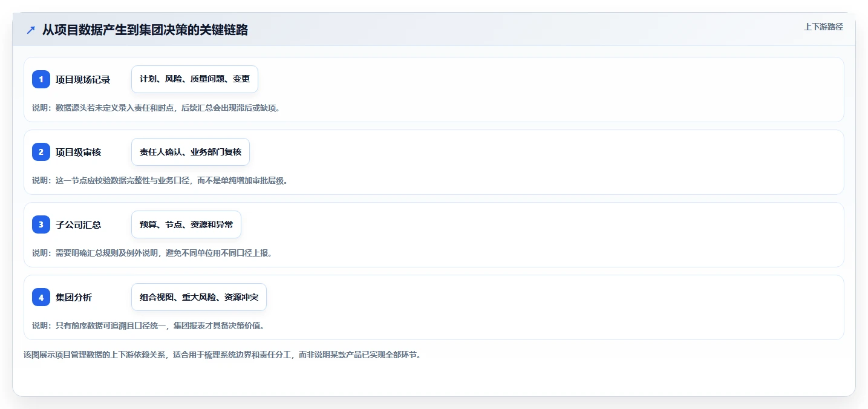Click the 项目现场记录 step title
This screenshot has width=868, height=409.
83,79
